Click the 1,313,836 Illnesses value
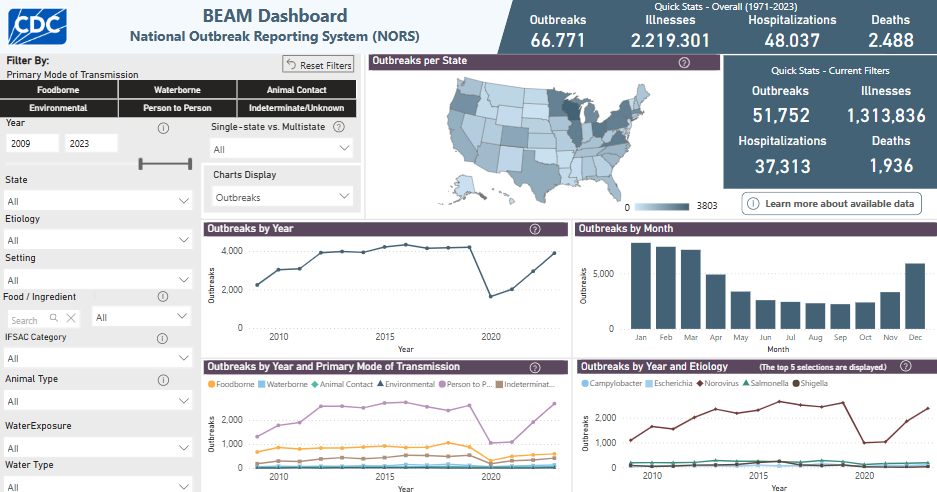937x492 pixels. click(x=886, y=115)
